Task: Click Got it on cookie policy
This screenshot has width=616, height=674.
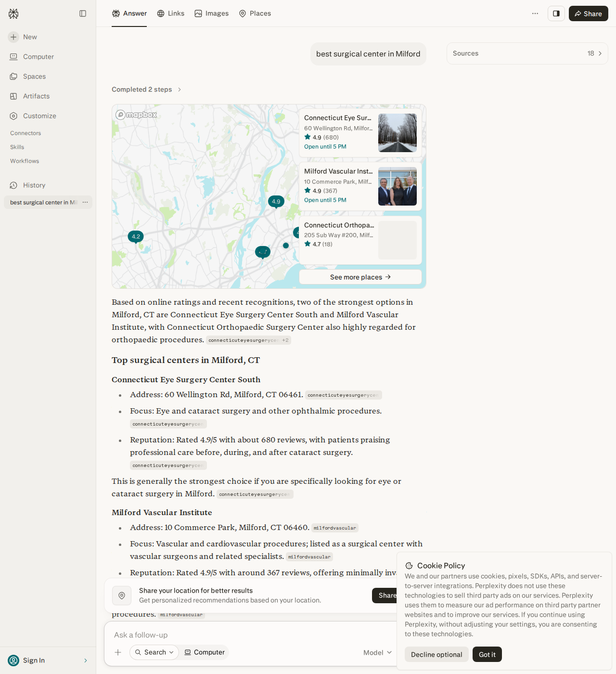Action: tap(487, 654)
